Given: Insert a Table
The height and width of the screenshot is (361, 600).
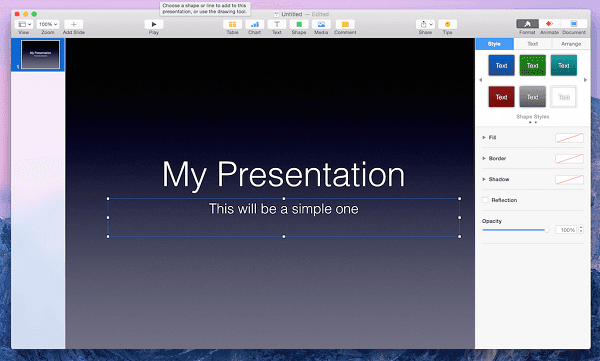Looking at the screenshot, I should [x=232, y=24].
